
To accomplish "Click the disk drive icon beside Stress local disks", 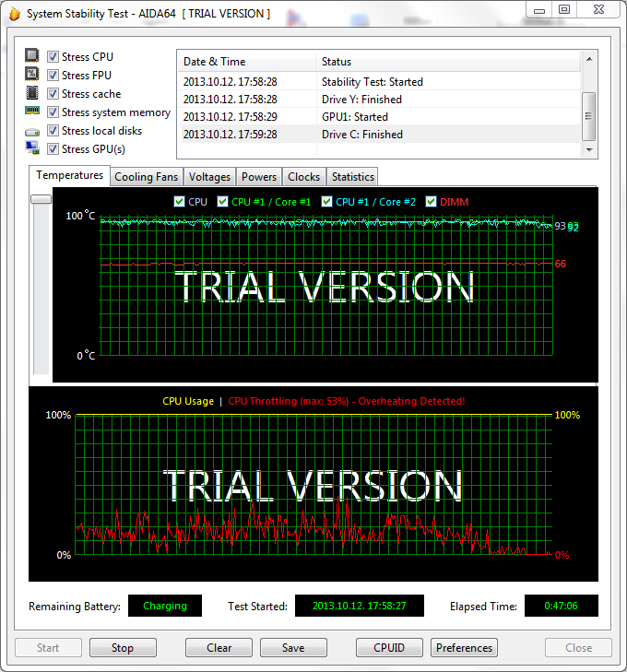I will [32, 132].
